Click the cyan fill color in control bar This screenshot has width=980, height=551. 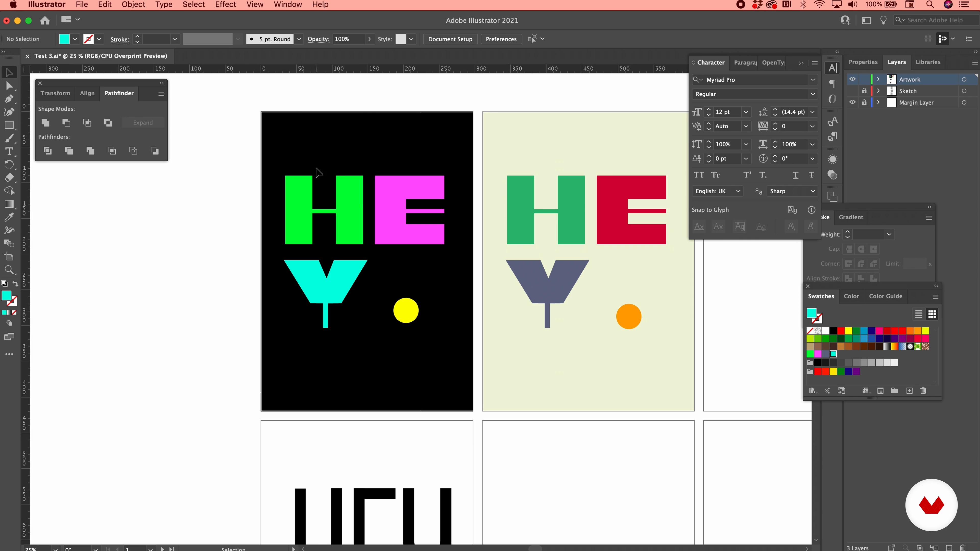(x=64, y=39)
